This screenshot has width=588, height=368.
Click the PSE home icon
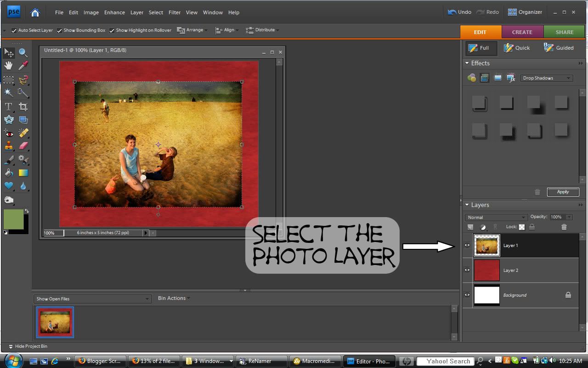[x=35, y=12]
